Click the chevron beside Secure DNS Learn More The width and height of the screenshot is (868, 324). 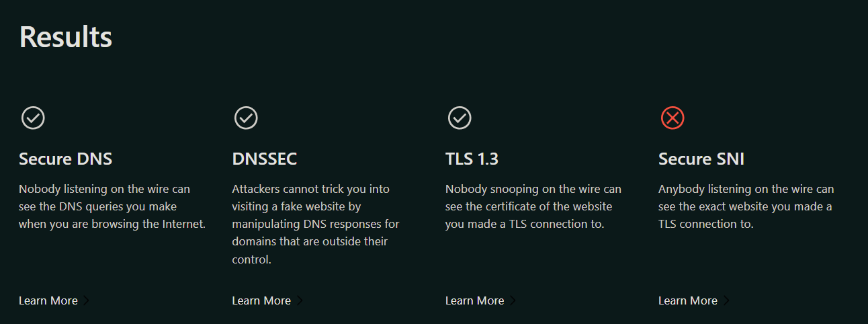pyautogui.click(x=86, y=300)
